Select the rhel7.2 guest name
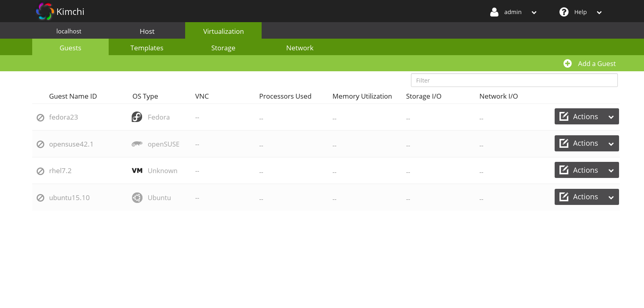The width and height of the screenshot is (644, 308). 60,171
